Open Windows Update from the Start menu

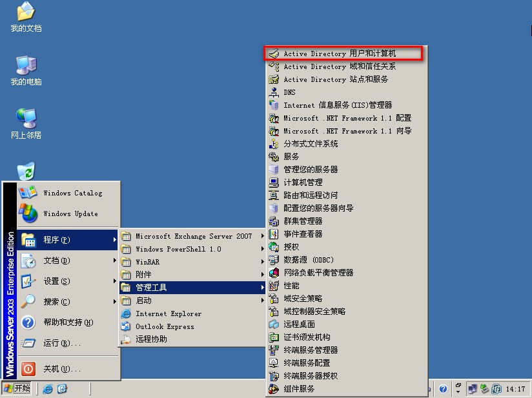68,214
